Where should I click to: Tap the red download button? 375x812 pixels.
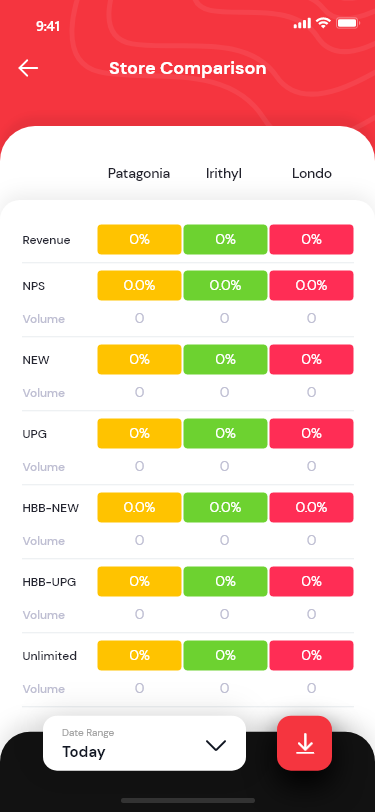pos(305,743)
